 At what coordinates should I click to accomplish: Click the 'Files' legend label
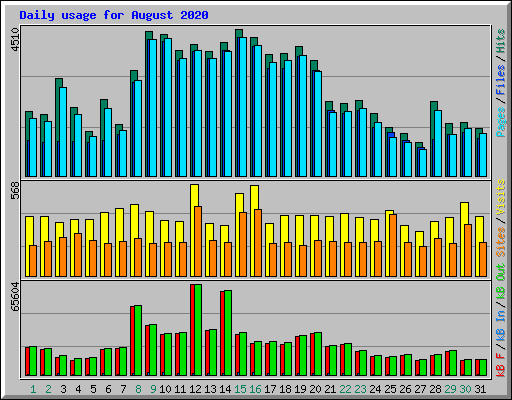point(501,80)
